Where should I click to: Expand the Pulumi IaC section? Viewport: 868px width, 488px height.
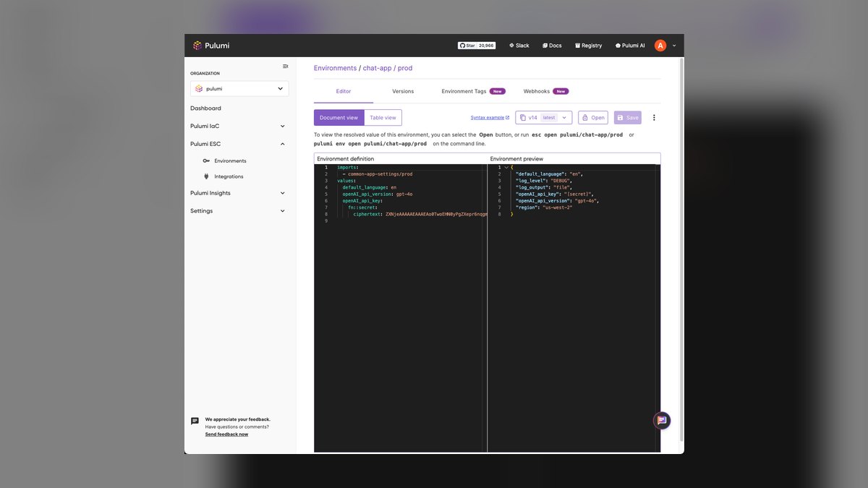point(238,126)
